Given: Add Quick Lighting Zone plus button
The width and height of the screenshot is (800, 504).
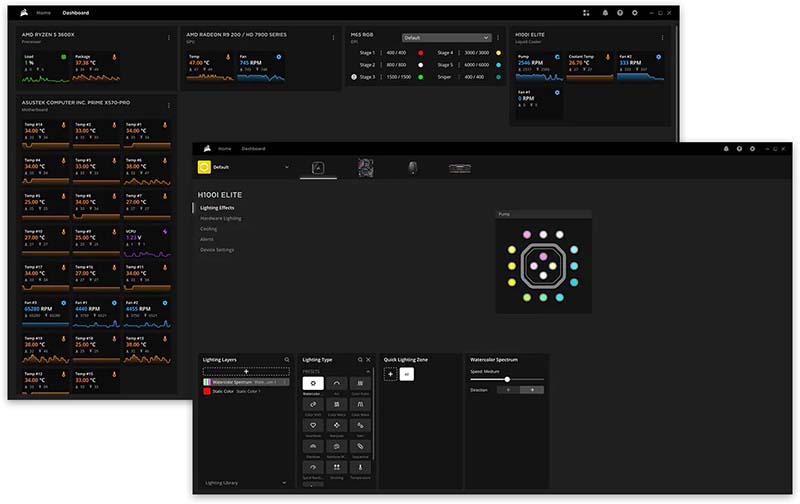Looking at the screenshot, I should pyautogui.click(x=391, y=374).
